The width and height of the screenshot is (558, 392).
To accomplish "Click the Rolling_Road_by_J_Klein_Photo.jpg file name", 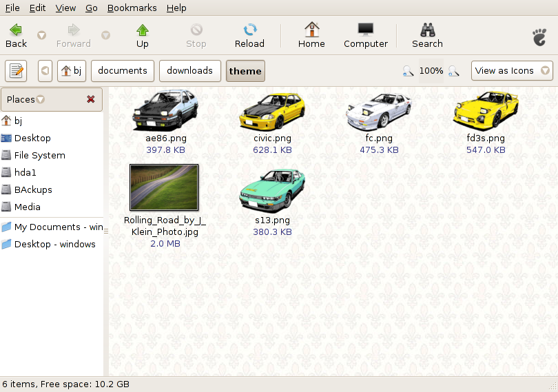I will tap(165, 226).
